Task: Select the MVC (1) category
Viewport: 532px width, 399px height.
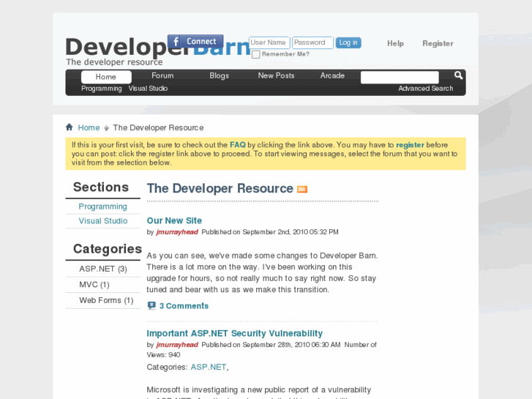Action: 94,285
